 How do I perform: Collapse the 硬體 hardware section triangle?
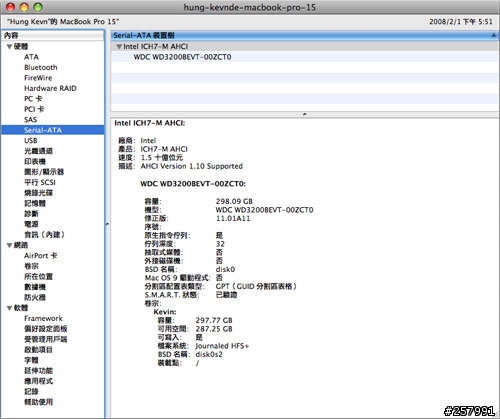(9, 47)
